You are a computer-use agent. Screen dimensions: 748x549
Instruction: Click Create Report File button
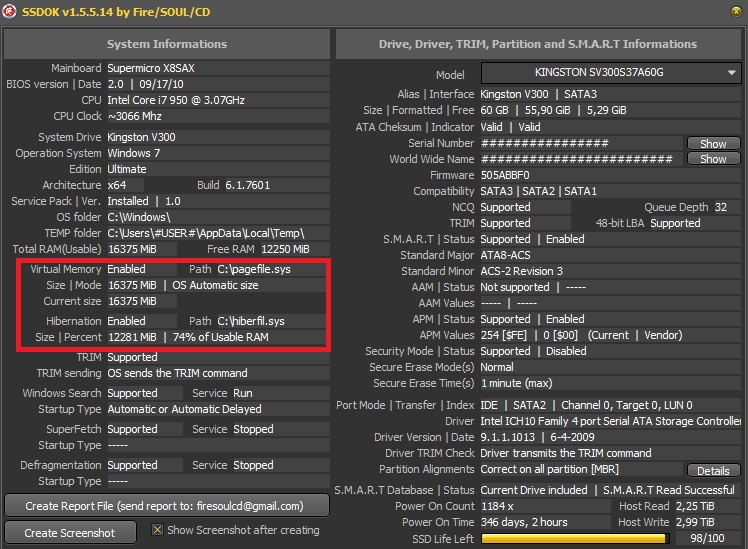click(x=166, y=506)
